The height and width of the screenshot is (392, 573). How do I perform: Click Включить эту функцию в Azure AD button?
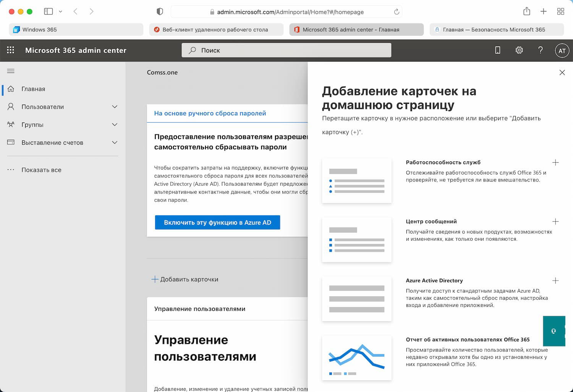pyautogui.click(x=217, y=223)
